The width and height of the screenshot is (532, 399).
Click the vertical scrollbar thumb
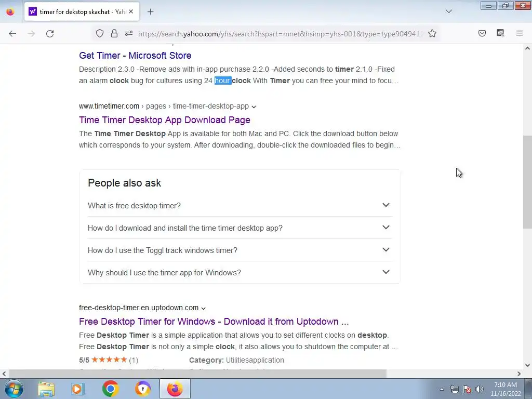coord(527,182)
